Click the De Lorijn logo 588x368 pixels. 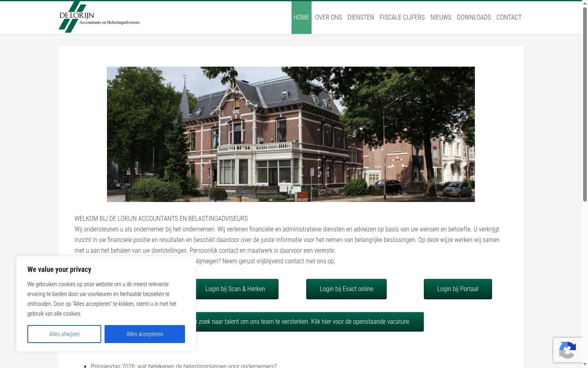coord(99,17)
